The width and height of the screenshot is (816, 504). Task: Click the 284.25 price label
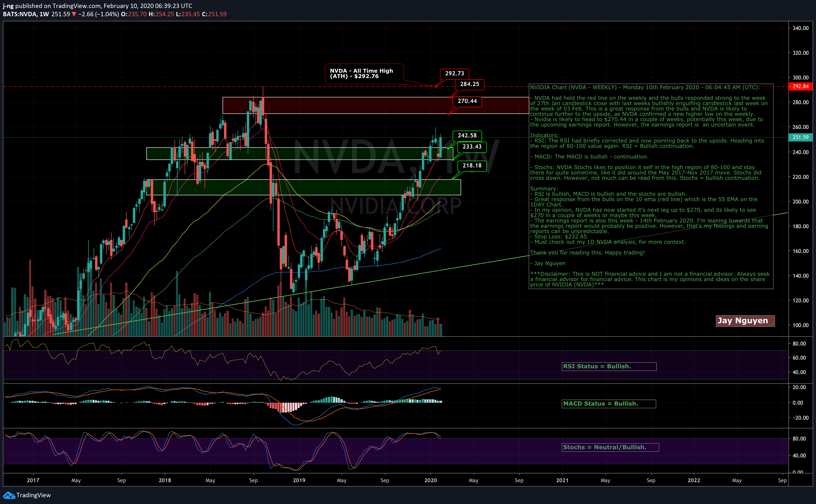coord(470,84)
